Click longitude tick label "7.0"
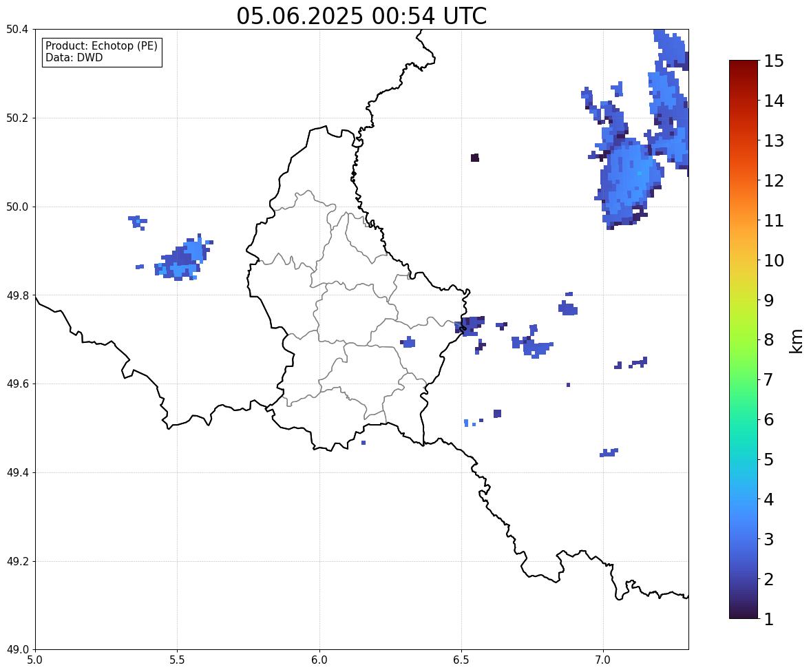This screenshot has width=811, height=672. point(603,660)
